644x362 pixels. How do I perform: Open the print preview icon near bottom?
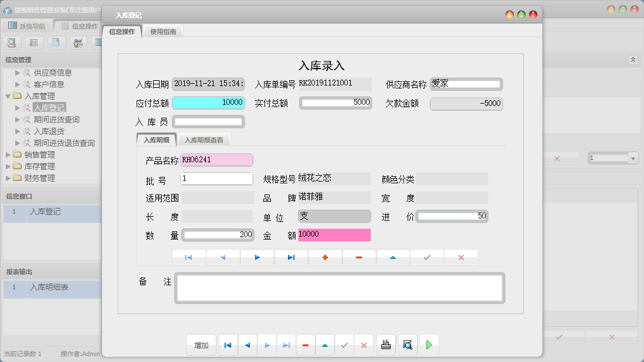[407, 345]
